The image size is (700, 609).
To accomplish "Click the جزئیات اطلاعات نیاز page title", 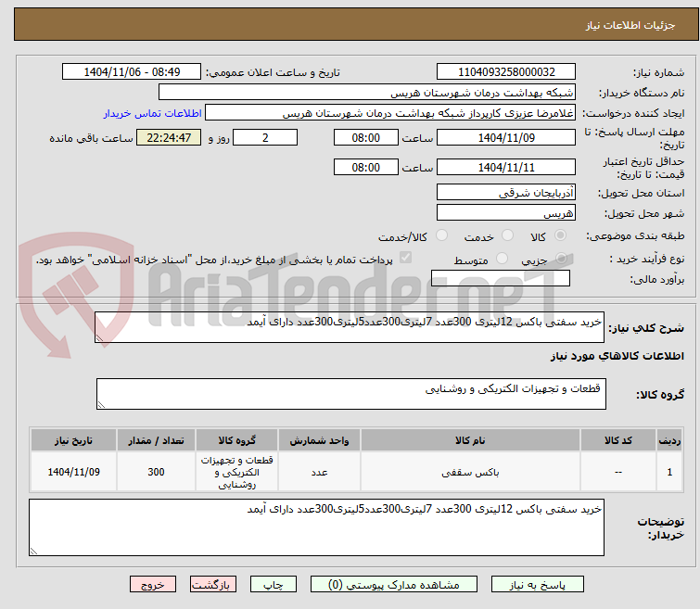I will click(x=630, y=25).
